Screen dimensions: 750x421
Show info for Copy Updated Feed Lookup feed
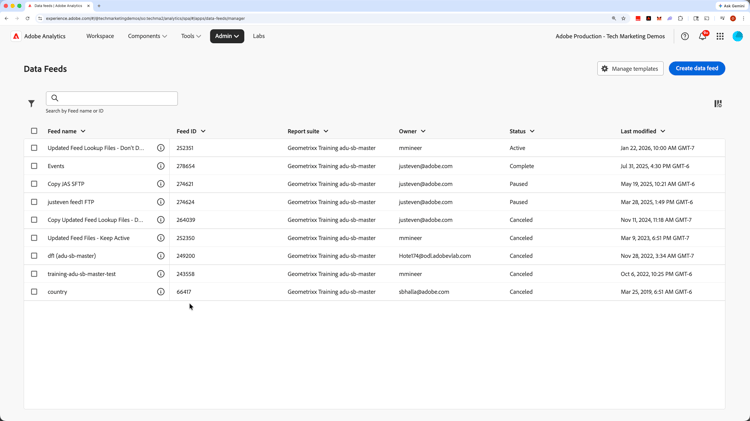click(161, 220)
